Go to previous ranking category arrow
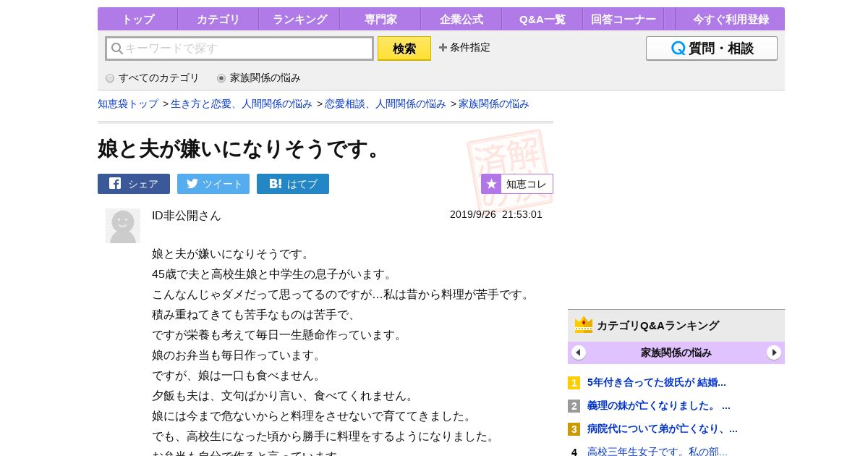This screenshot has width=868, height=456. click(x=579, y=352)
